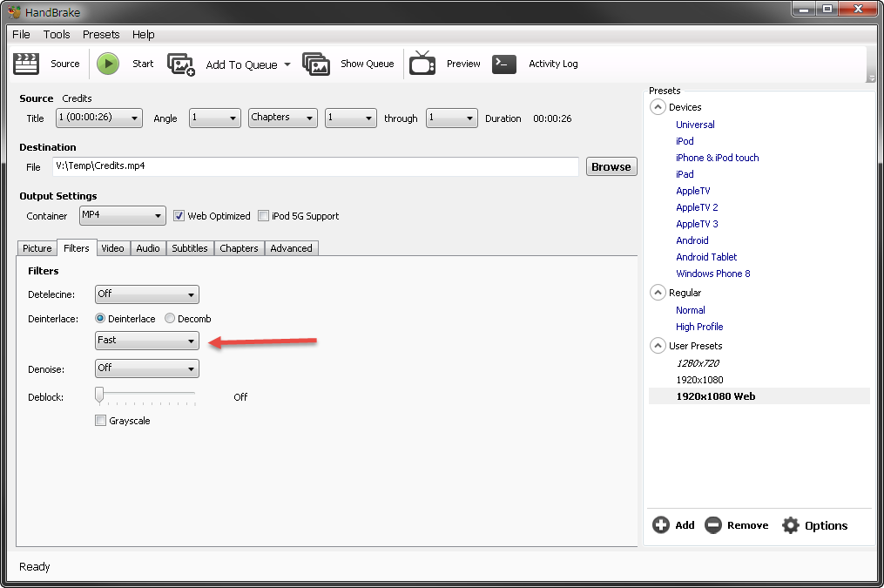Click the Show Queue stacked images icon
Image resolution: width=884 pixels, height=588 pixels.
tap(315, 64)
